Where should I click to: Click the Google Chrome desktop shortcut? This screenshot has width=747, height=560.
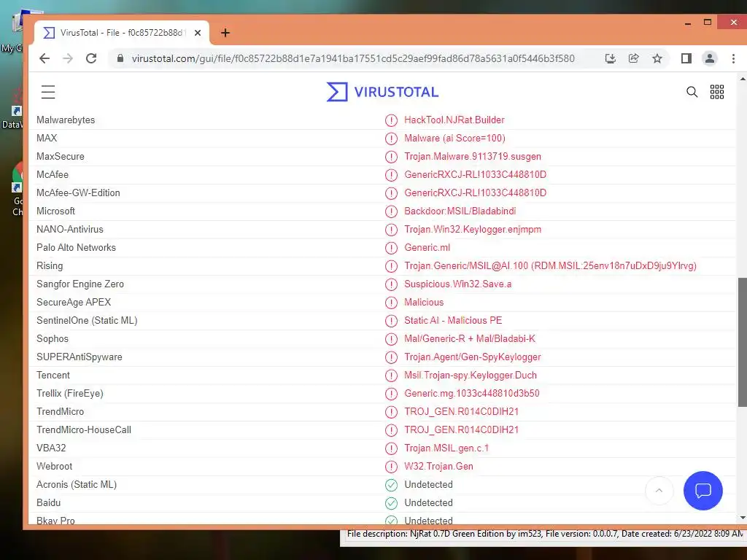coord(18,188)
